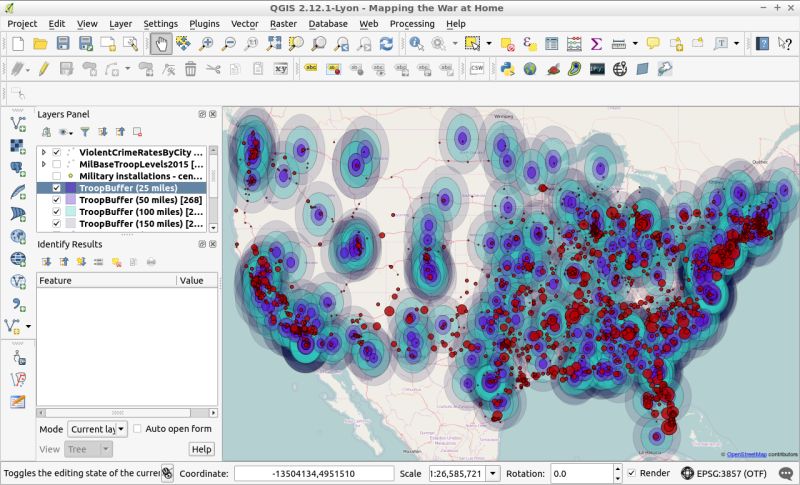
Task: Click the OpenStreetMap attribution link
Action: [x=746, y=454]
